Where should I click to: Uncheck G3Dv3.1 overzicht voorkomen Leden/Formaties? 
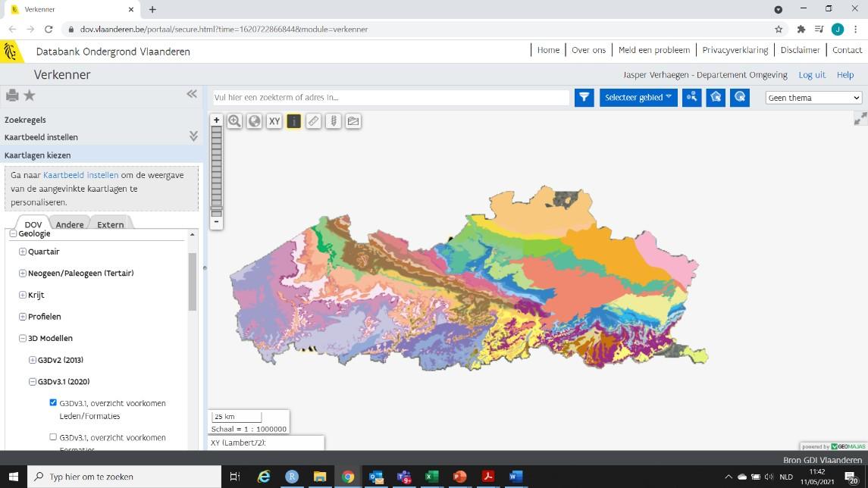53,403
